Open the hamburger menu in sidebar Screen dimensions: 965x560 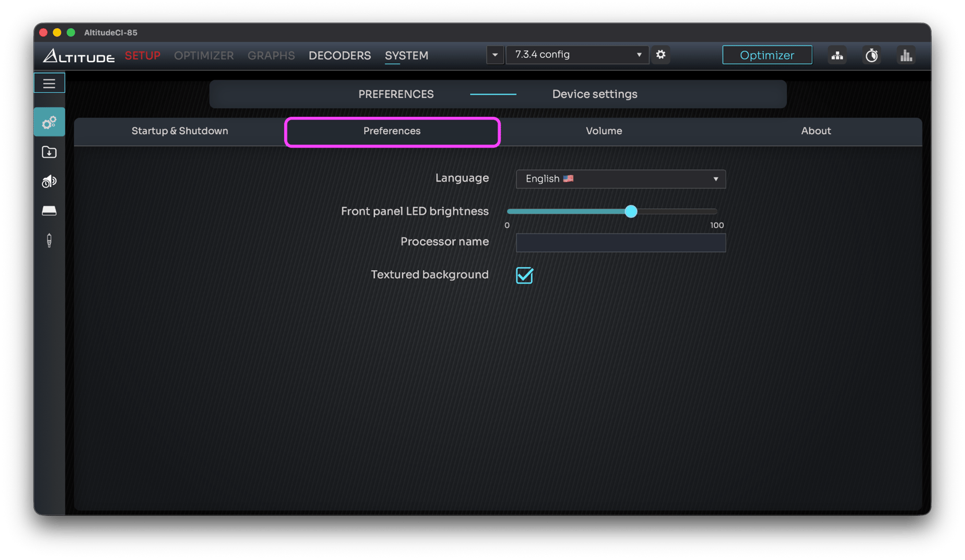click(x=49, y=84)
